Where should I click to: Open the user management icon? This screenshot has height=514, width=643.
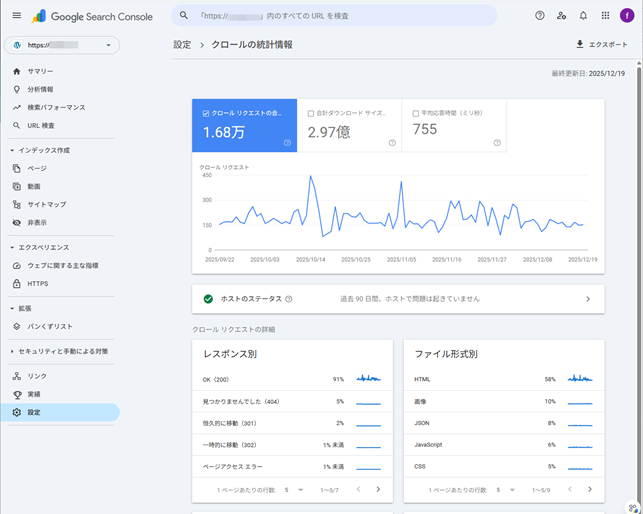coord(562,16)
